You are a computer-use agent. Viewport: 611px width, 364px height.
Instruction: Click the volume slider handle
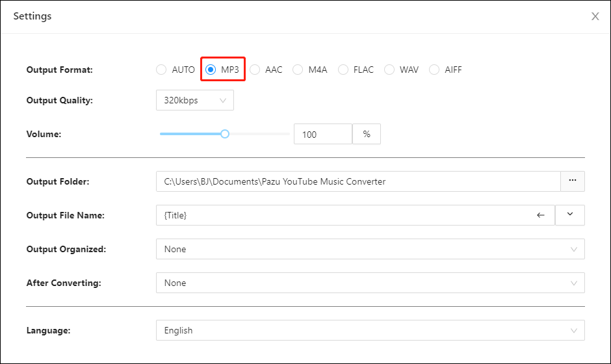pos(225,134)
